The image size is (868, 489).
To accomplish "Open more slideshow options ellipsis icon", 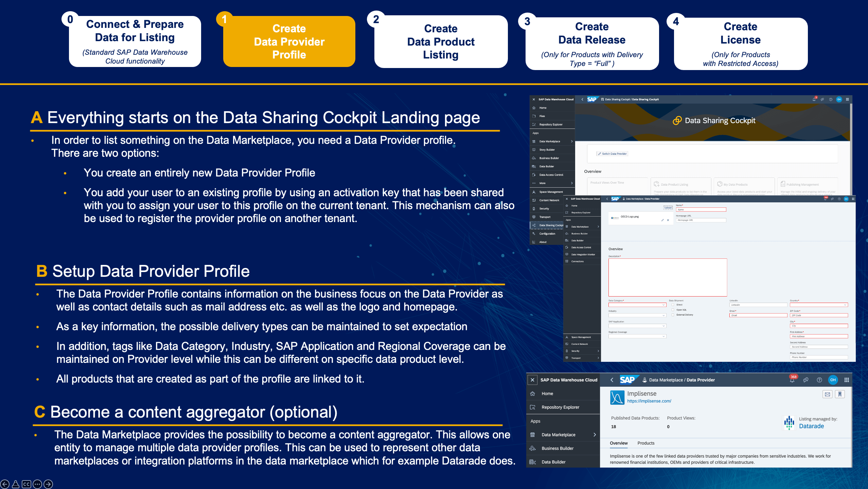I will coord(37,484).
